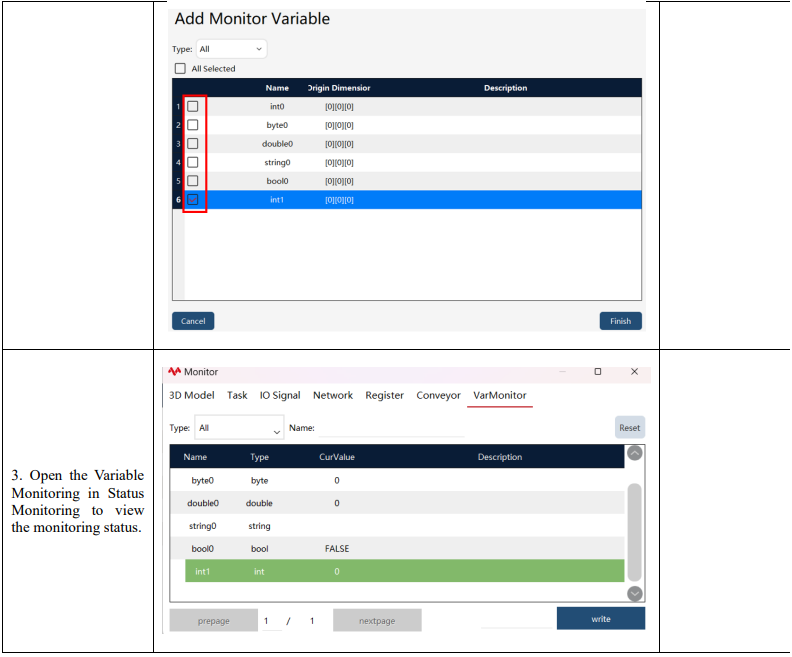The image size is (792, 657).
Task: Check the All Selected checkbox
Action: [180, 68]
